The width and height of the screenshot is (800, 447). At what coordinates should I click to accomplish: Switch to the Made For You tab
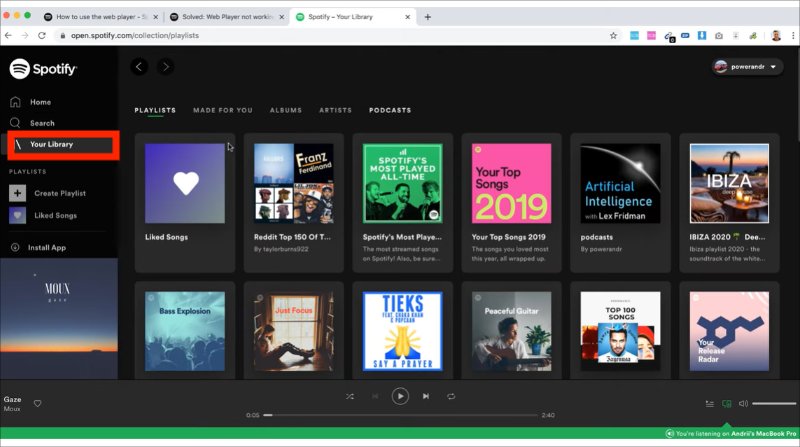(222, 110)
